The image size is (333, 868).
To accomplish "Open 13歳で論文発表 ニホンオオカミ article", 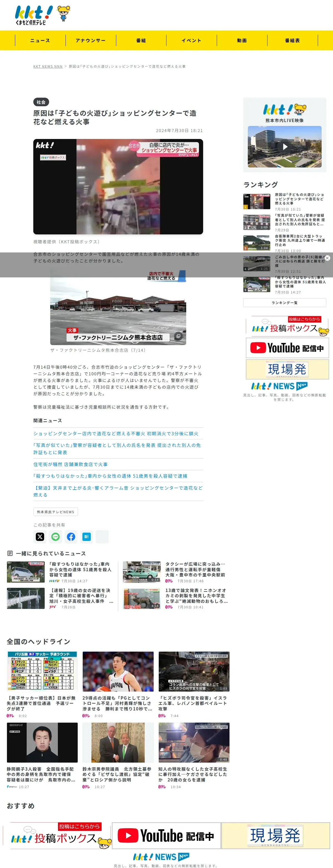I will pos(196,596).
